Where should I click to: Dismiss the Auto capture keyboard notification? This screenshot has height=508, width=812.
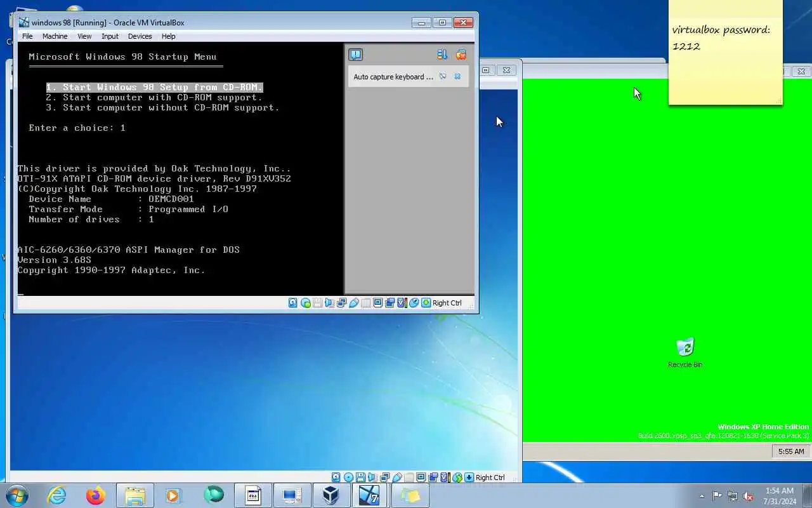[x=457, y=77]
